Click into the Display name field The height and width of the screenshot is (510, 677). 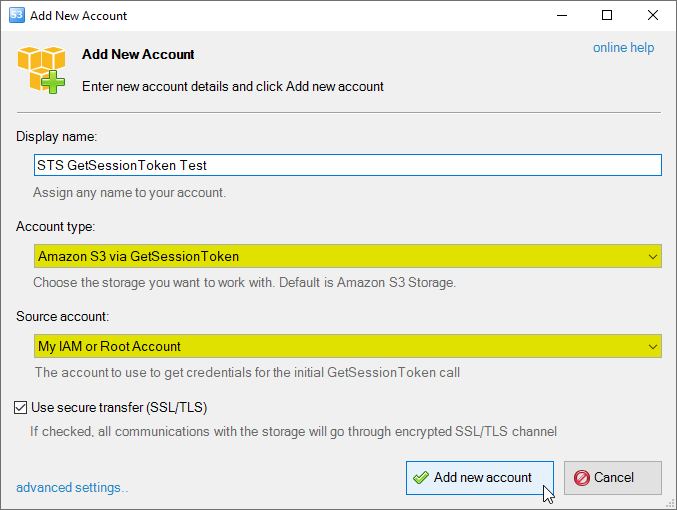[348, 165]
